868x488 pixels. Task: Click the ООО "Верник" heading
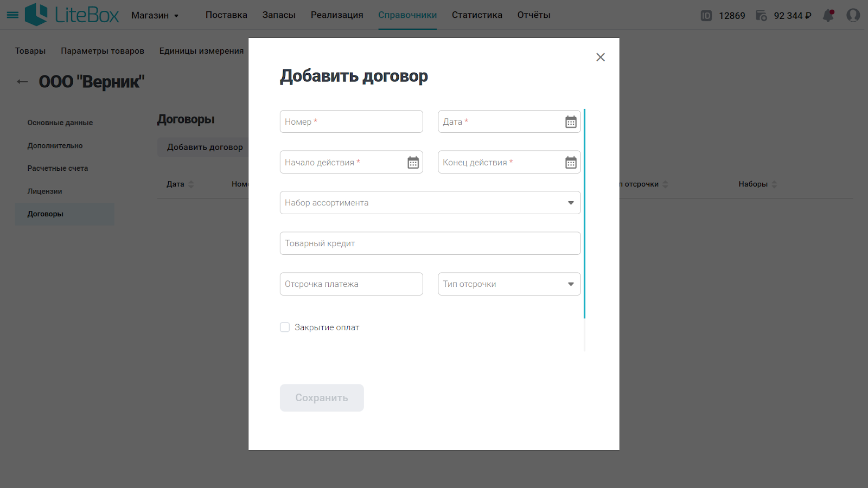coord(92,82)
